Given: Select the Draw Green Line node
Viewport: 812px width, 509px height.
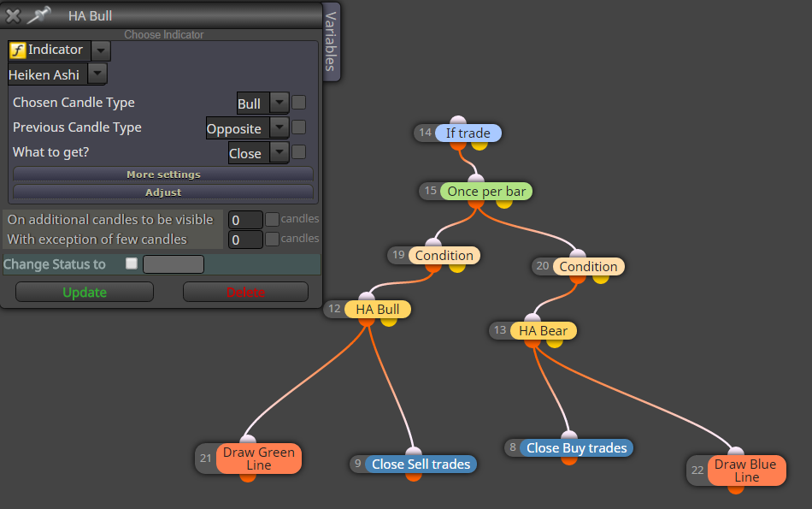Looking at the screenshot, I should (258, 459).
